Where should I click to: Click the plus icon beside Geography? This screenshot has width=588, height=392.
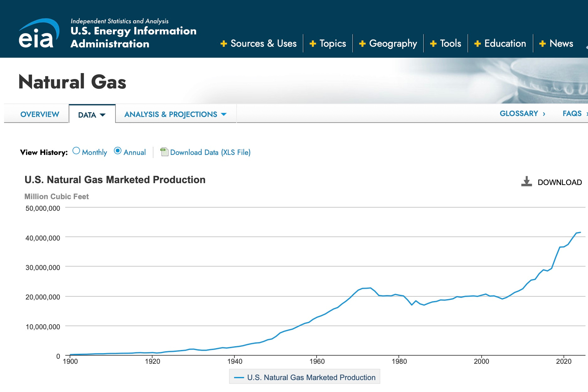coord(362,44)
